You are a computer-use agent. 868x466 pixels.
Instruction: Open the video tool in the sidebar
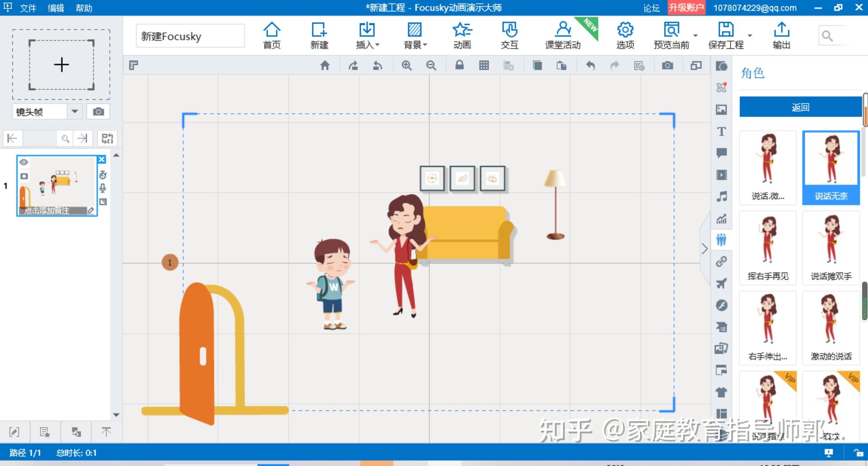tap(722, 175)
